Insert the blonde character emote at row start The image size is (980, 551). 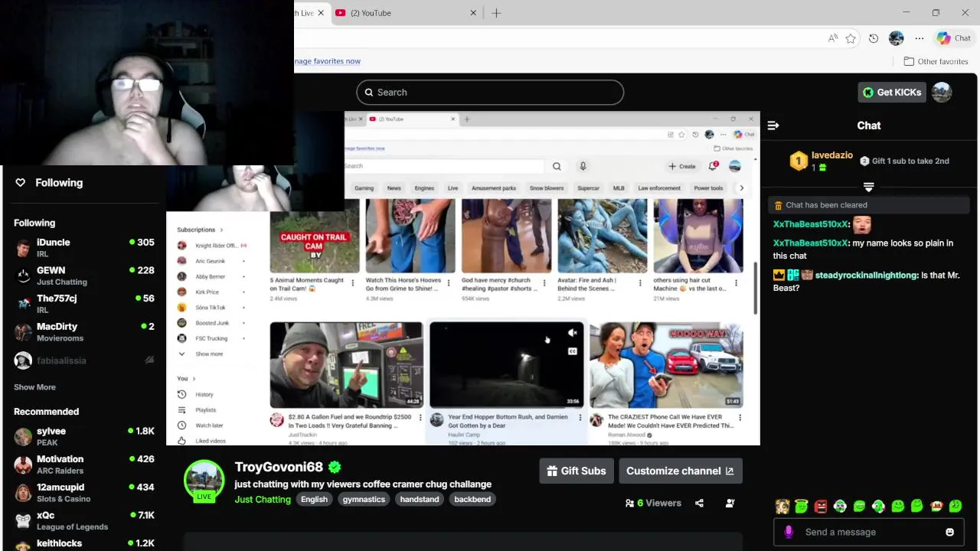tap(782, 507)
